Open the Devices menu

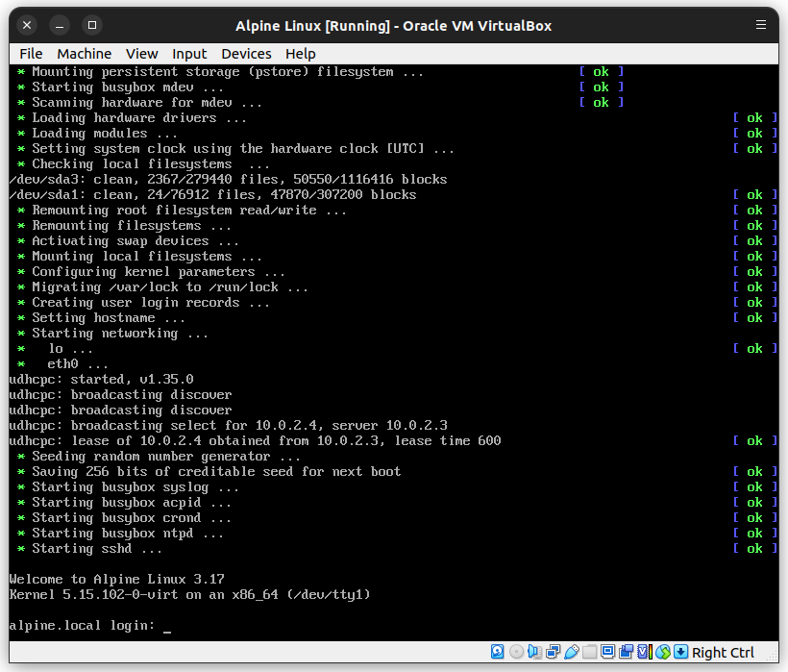(x=246, y=54)
